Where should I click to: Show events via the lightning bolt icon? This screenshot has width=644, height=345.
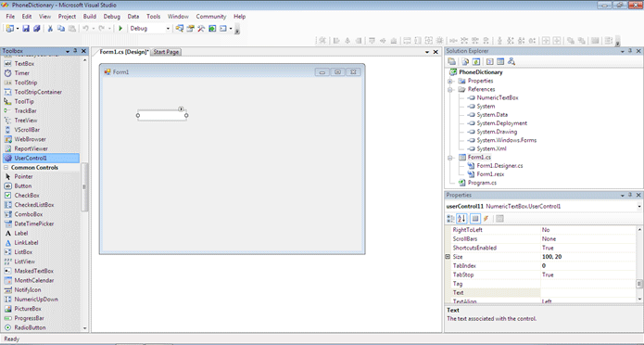point(486,219)
